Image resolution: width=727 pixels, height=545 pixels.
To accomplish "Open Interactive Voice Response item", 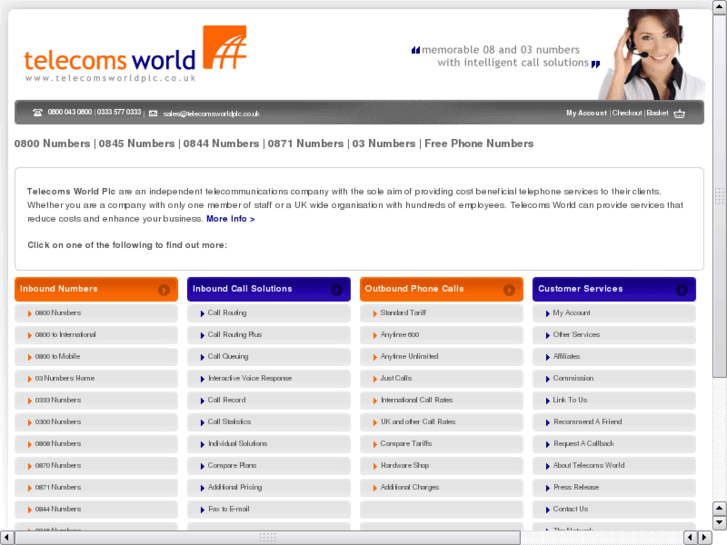I will pyautogui.click(x=269, y=378).
